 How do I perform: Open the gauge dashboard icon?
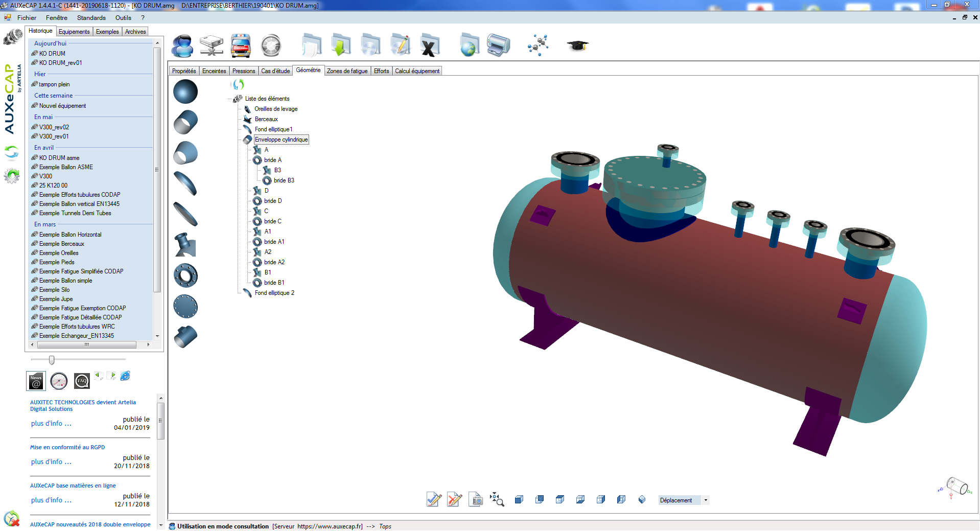point(59,381)
